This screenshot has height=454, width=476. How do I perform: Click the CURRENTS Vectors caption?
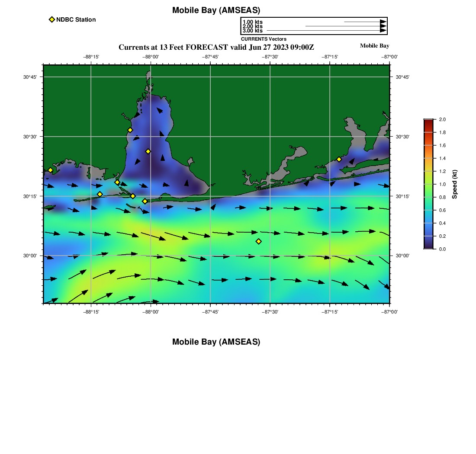(264, 39)
